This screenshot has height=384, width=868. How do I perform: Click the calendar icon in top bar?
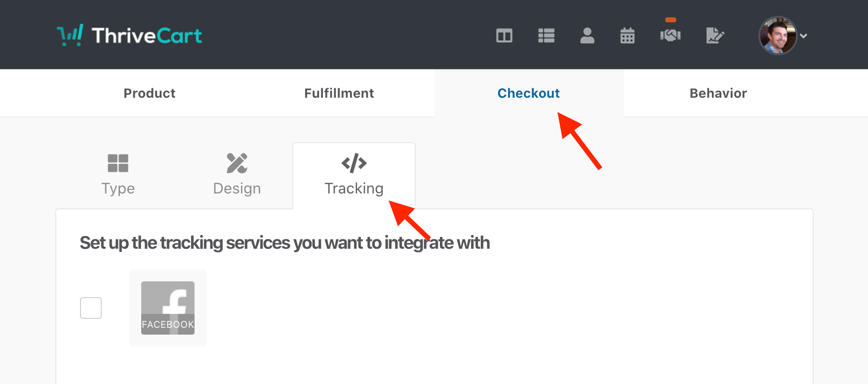[x=628, y=36]
